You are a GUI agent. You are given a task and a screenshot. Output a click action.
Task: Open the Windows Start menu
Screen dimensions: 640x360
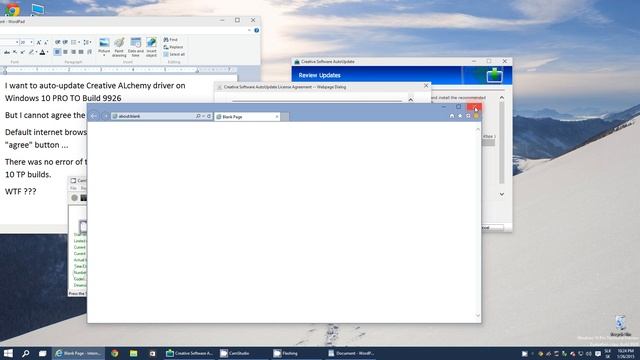pos(8,353)
